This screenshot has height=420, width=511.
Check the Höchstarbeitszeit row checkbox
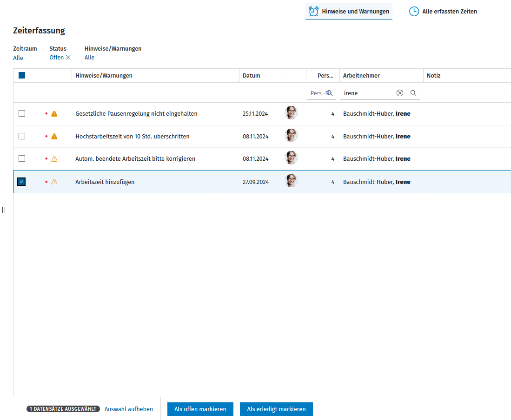click(22, 136)
